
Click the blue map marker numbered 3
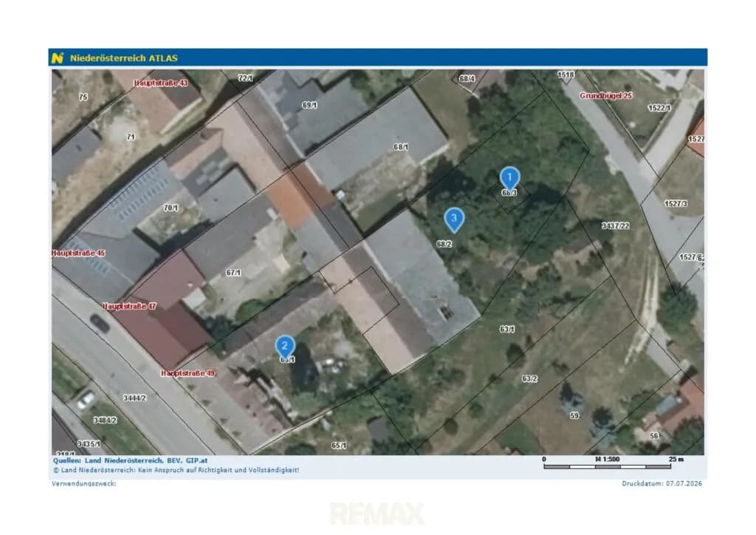pyautogui.click(x=454, y=219)
